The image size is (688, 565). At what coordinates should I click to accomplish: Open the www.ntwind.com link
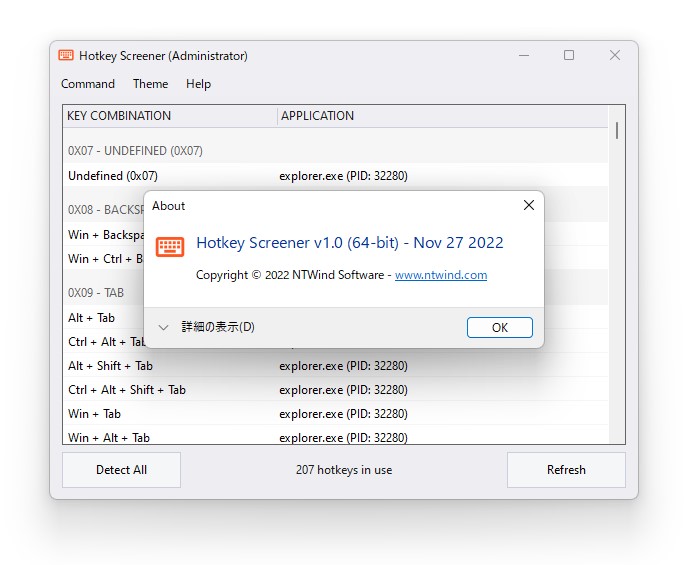pyautogui.click(x=441, y=275)
